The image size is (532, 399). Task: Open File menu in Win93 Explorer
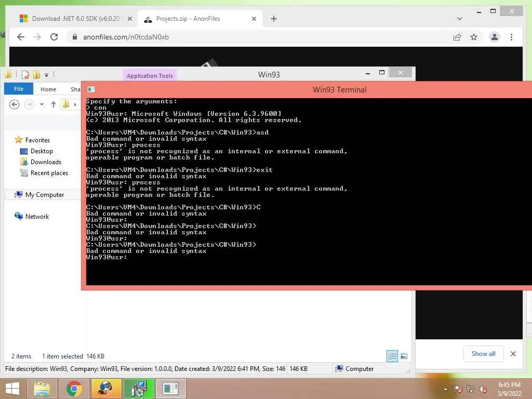pos(19,89)
